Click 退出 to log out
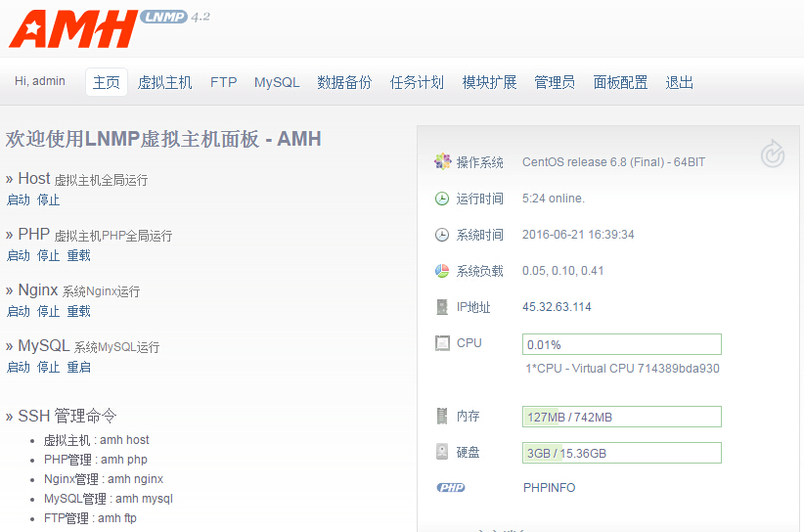The height and width of the screenshot is (532, 804). click(x=680, y=82)
